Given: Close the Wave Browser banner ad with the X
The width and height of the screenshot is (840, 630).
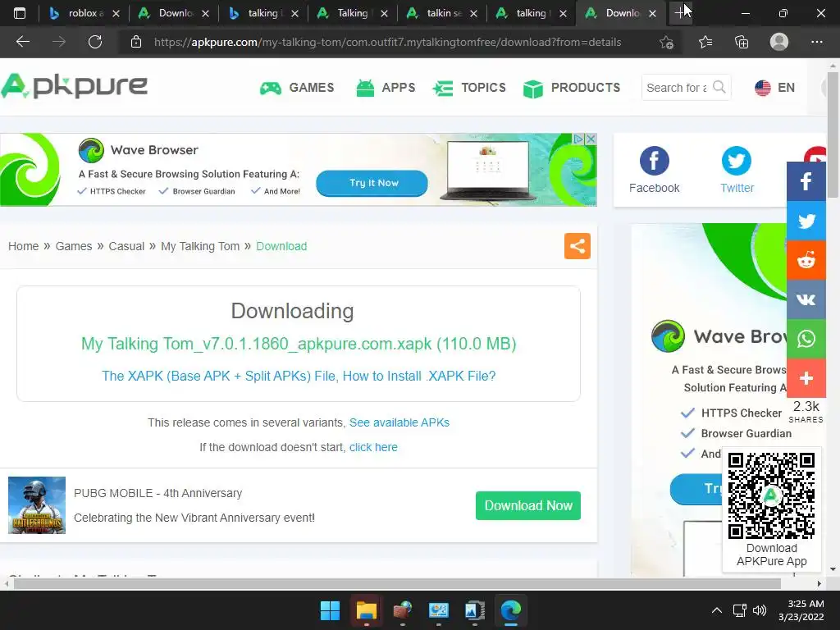Looking at the screenshot, I should point(591,139).
